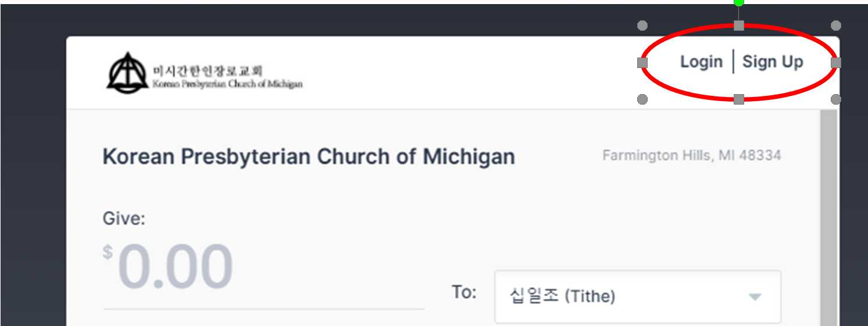868x326 pixels.
Task: Open the 십일조 (Tithe) fund dropdown
Action: click(638, 296)
